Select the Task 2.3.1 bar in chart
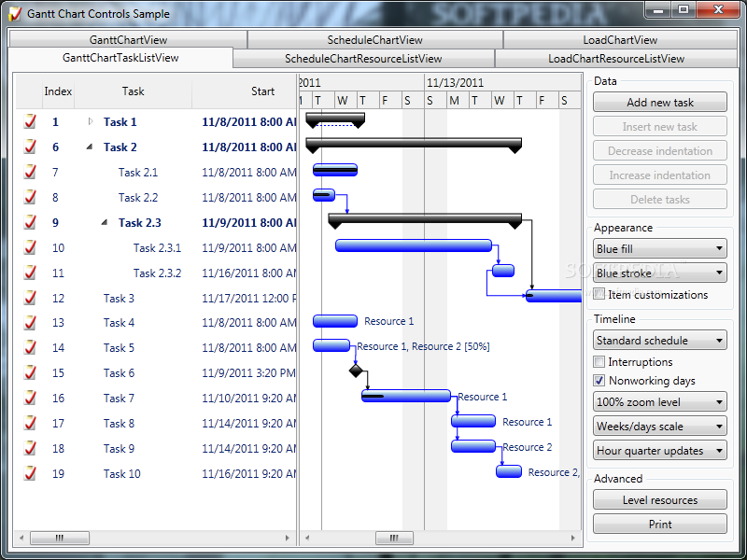 [x=414, y=245]
